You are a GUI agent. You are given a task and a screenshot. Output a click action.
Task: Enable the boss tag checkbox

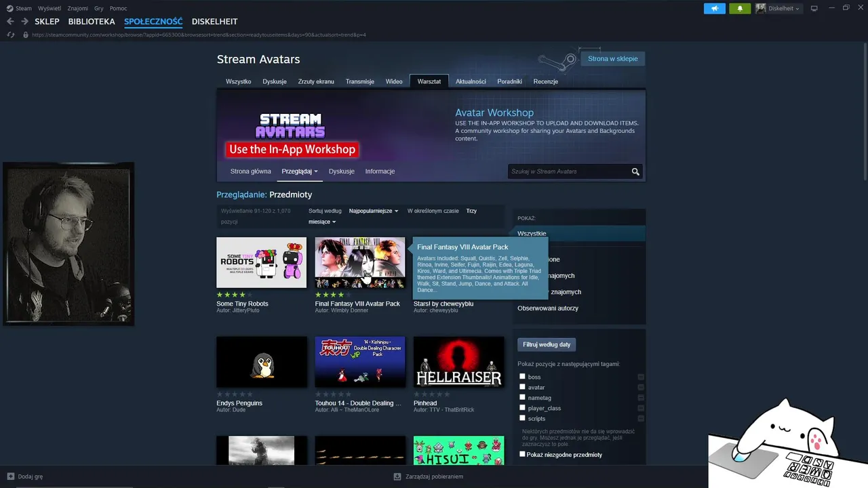(x=522, y=376)
